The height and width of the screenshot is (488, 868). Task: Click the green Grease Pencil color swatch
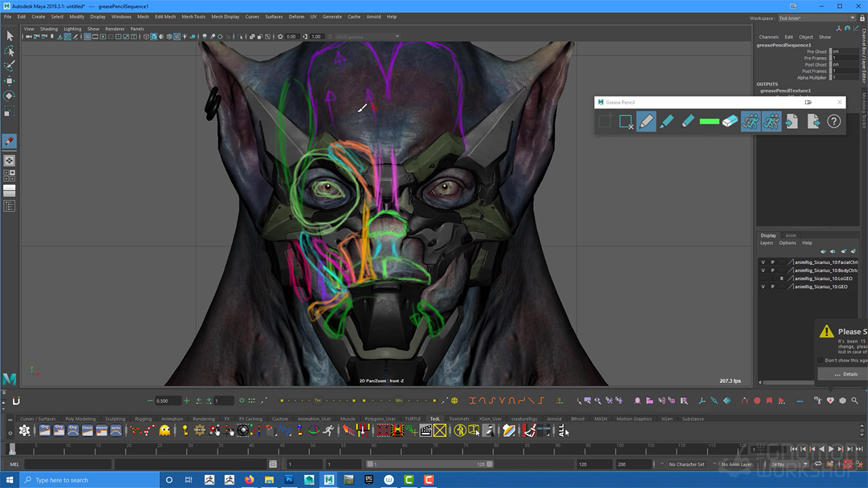[709, 121]
